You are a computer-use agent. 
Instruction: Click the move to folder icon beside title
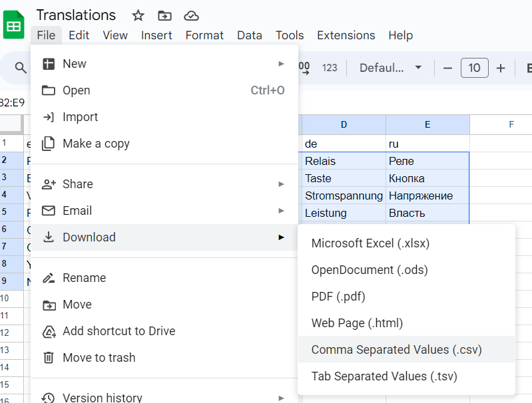pos(164,15)
